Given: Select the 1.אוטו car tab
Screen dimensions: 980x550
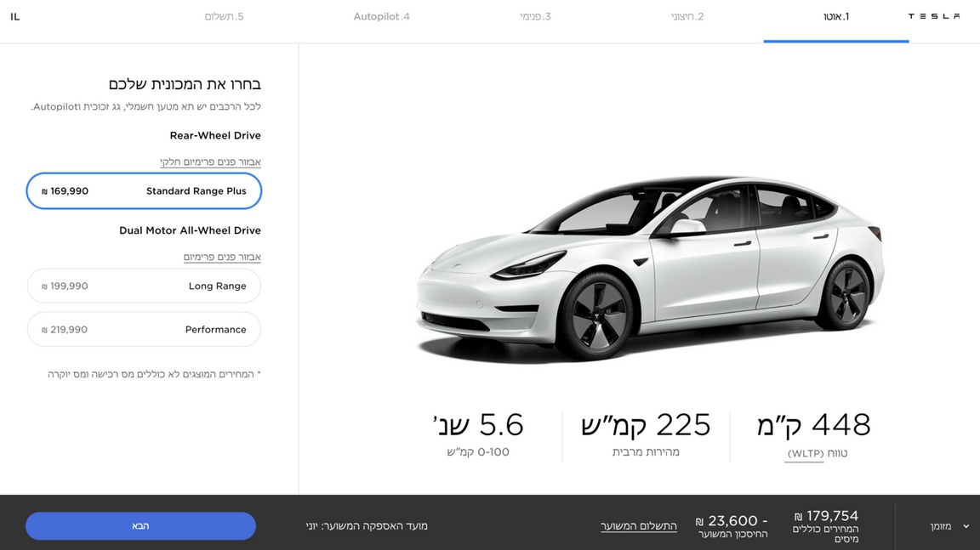Looking at the screenshot, I should [x=836, y=17].
